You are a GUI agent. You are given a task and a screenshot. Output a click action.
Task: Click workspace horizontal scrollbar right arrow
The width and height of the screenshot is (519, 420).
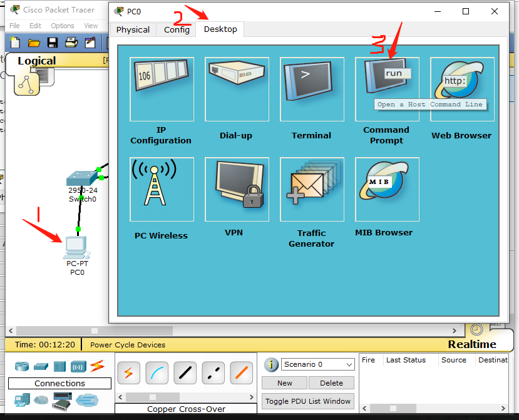pos(455,330)
